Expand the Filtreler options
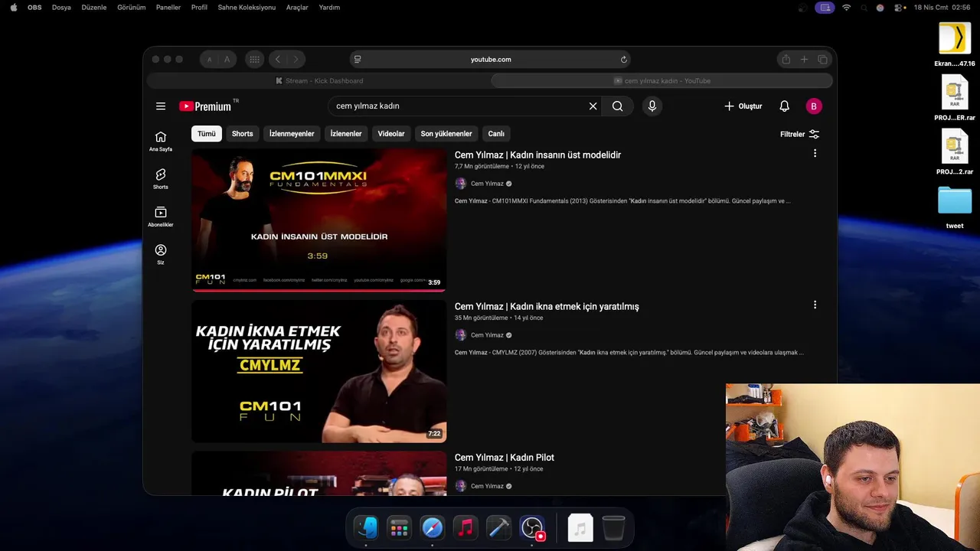Screen dimensions: 980x551 tap(799, 134)
